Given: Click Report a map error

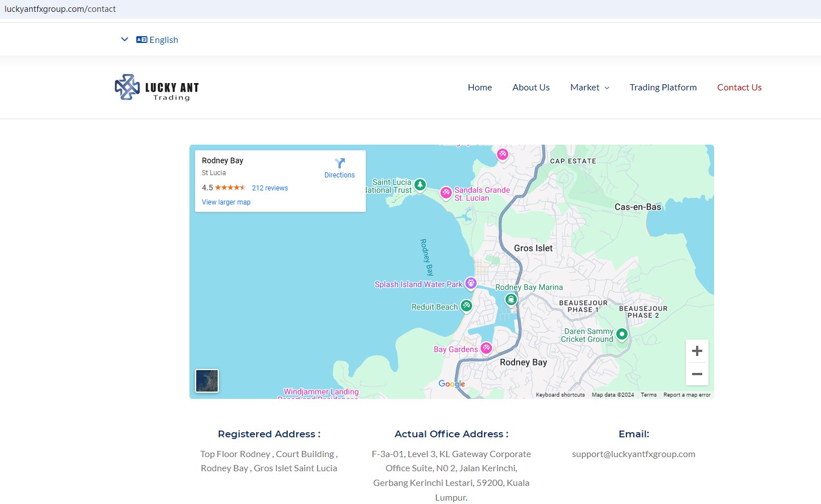Looking at the screenshot, I should [x=686, y=395].
